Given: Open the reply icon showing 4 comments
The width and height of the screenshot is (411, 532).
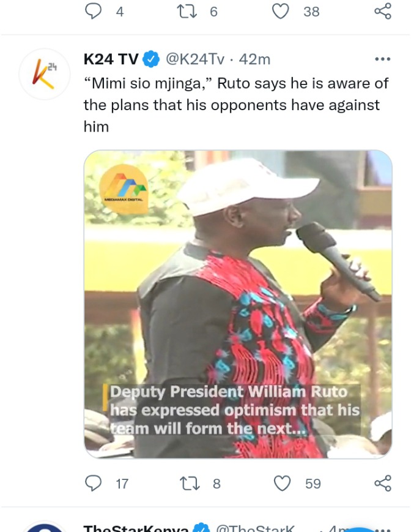Looking at the screenshot, I should (x=93, y=11).
